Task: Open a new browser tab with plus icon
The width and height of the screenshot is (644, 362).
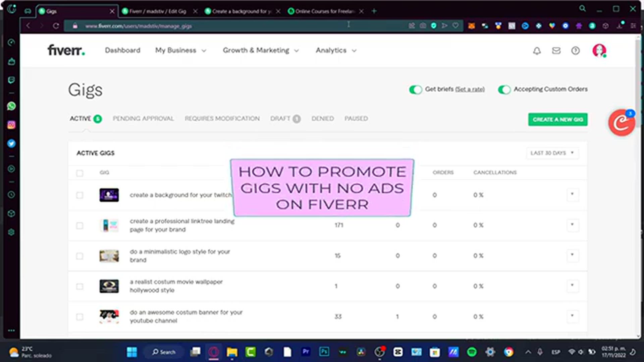Action: tap(374, 11)
